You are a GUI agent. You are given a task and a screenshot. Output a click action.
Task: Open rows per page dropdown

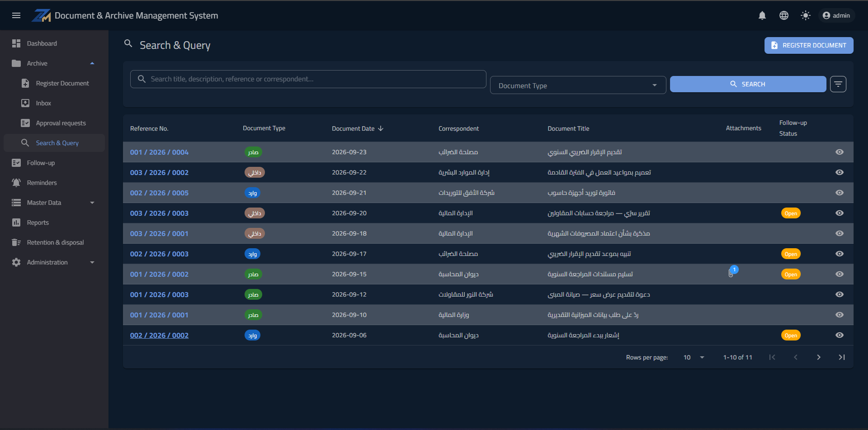tap(693, 357)
